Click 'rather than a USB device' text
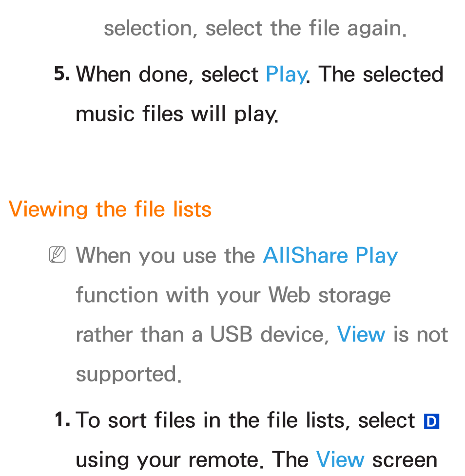Screen dimensions: 465x476 [x=202, y=335]
